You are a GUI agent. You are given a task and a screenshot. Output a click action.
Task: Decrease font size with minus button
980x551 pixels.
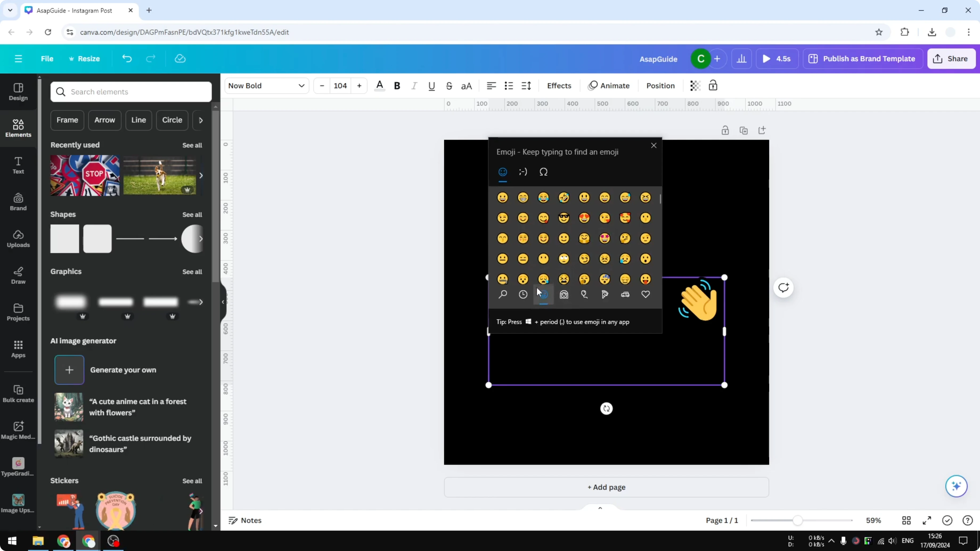pos(322,85)
